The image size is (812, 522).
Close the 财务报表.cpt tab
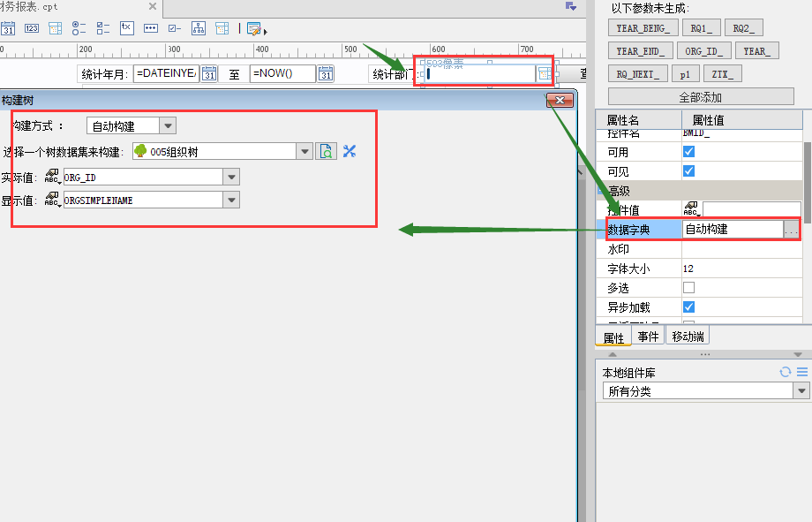(152, 6)
